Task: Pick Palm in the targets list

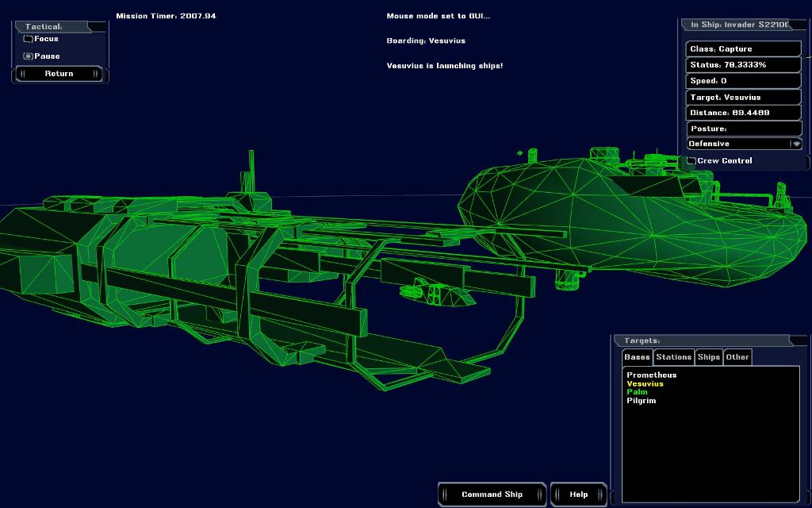Action: (x=637, y=392)
